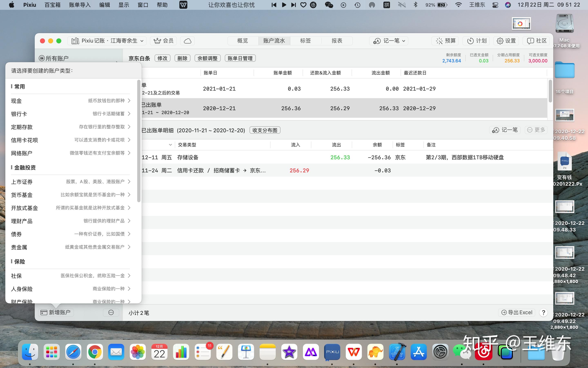Select 开放式基金 account type

click(71, 208)
